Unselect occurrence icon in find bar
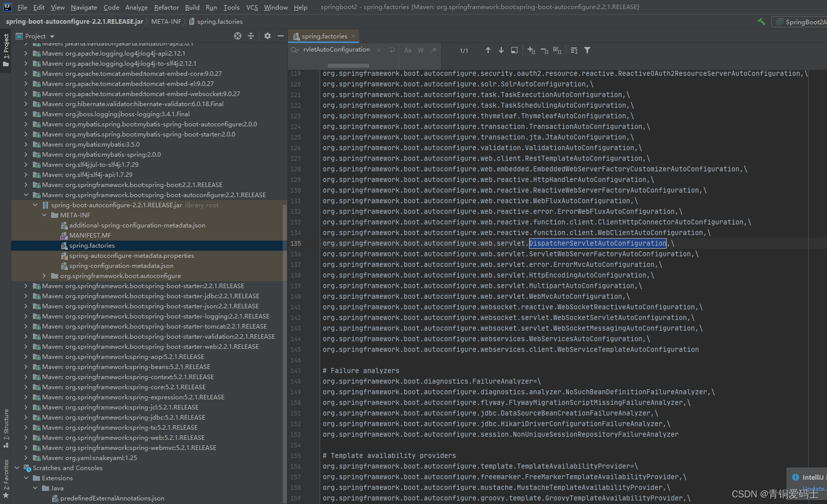The image size is (827, 504). coord(544,50)
